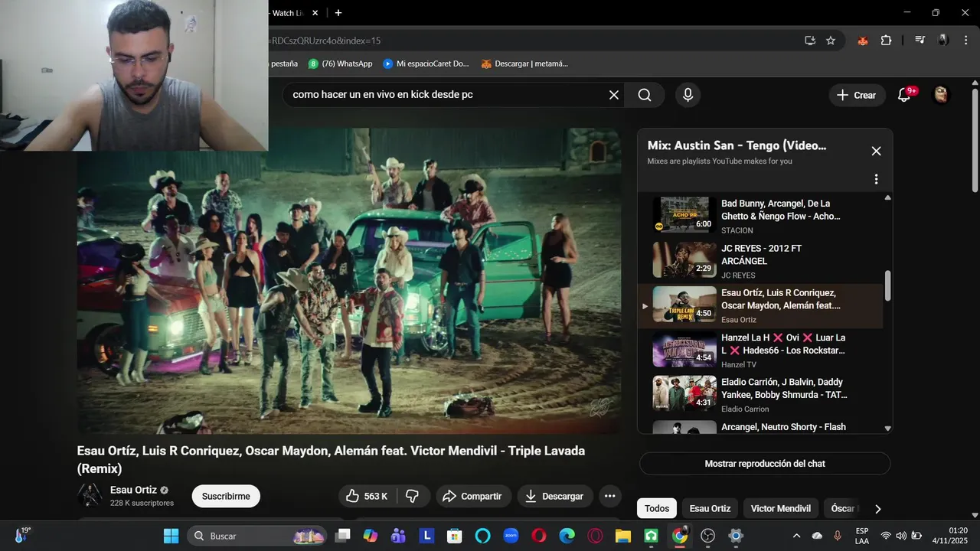The height and width of the screenshot is (551, 980).
Task: Launch Copilot from taskbar
Action: pos(371,536)
